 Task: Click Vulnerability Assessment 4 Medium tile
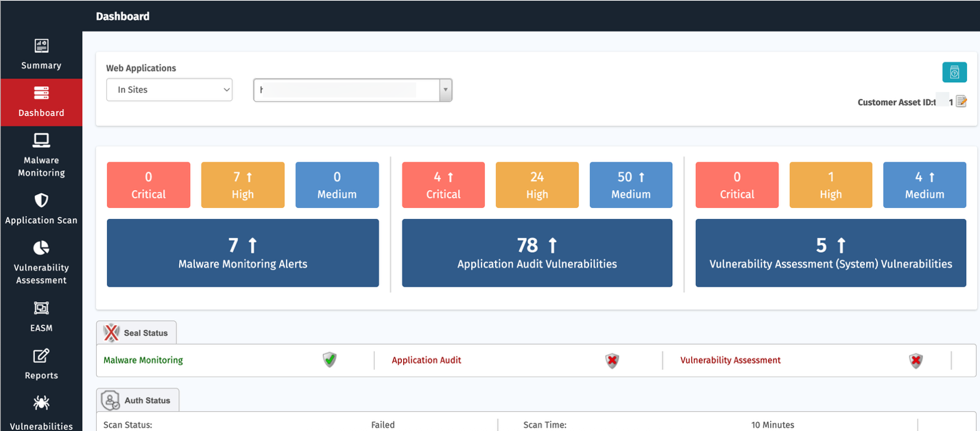tap(924, 185)
